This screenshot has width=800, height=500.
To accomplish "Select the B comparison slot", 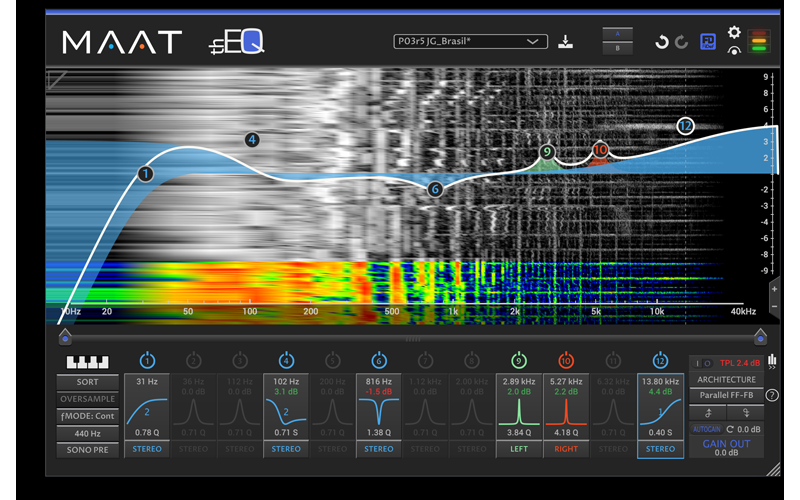I will coord(617,48).
